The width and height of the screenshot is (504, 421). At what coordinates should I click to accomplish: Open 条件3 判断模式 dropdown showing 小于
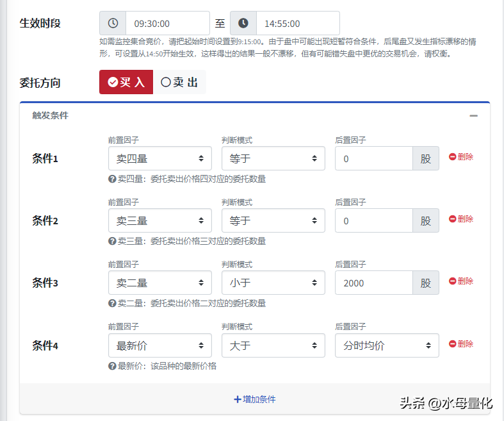[273, 283]
